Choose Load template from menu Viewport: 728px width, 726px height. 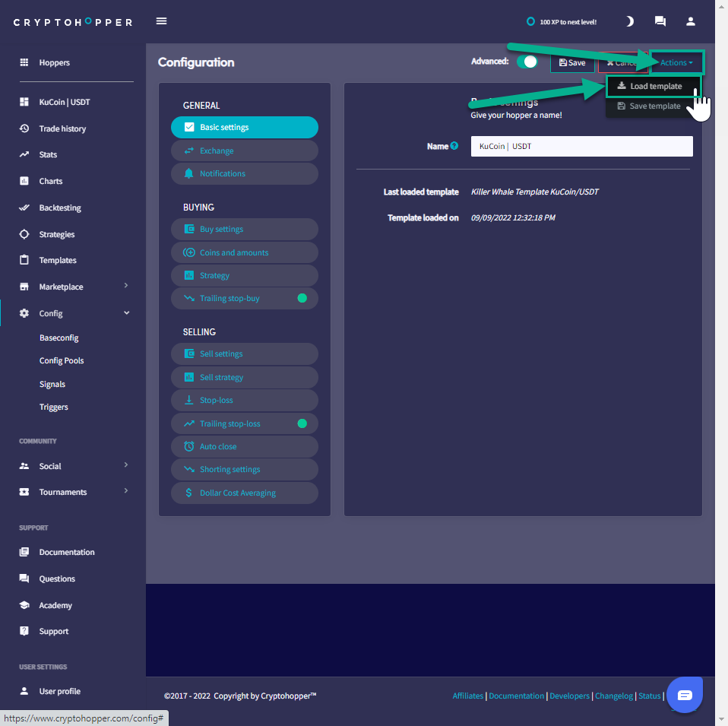point(654,86)
